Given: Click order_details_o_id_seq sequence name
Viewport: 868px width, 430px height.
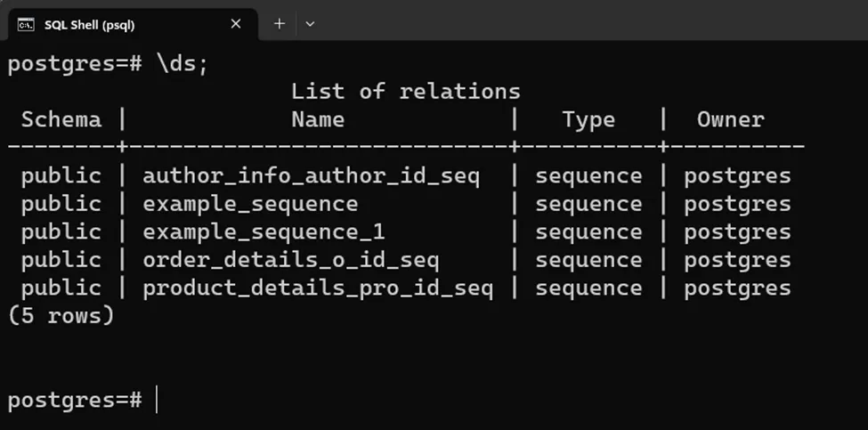Looking at the screenshot, I should [x=290, y=260].
